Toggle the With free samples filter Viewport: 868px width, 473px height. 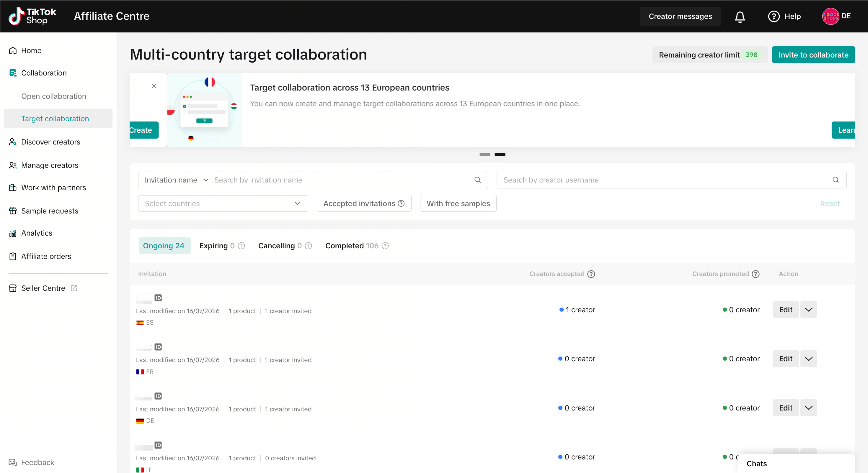click(458, 203)
